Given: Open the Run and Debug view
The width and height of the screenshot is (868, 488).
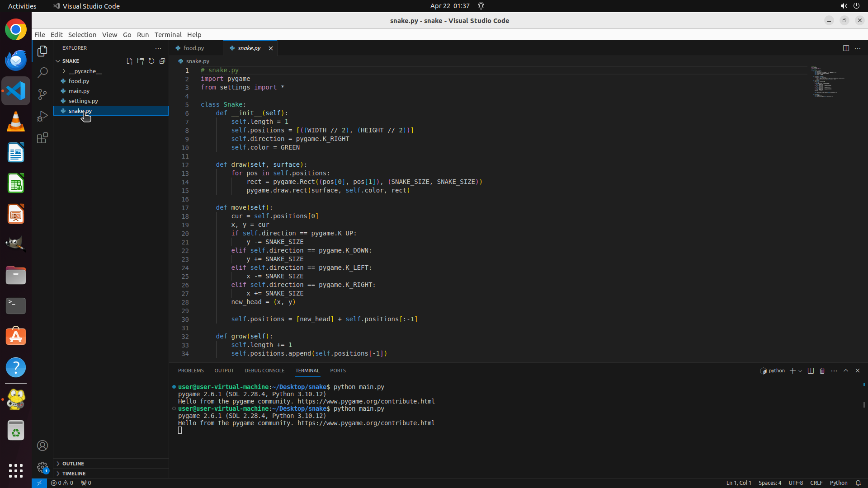Looking at the screenshot, I should tap(42, 116).
